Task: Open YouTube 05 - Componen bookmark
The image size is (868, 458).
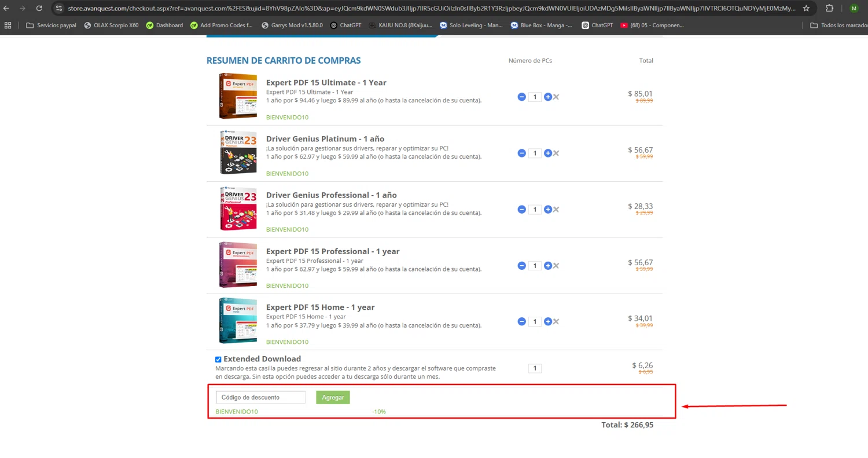Action: point(652,25)
